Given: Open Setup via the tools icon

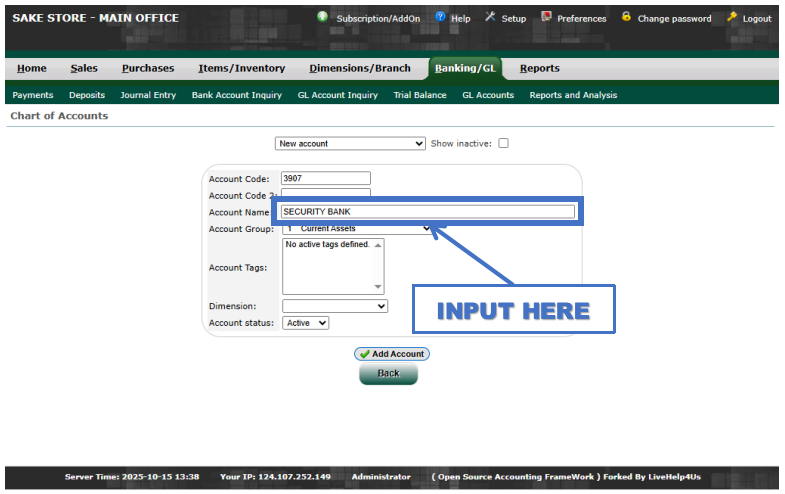Looking at the screenshot, I should (x=490, y=17).
